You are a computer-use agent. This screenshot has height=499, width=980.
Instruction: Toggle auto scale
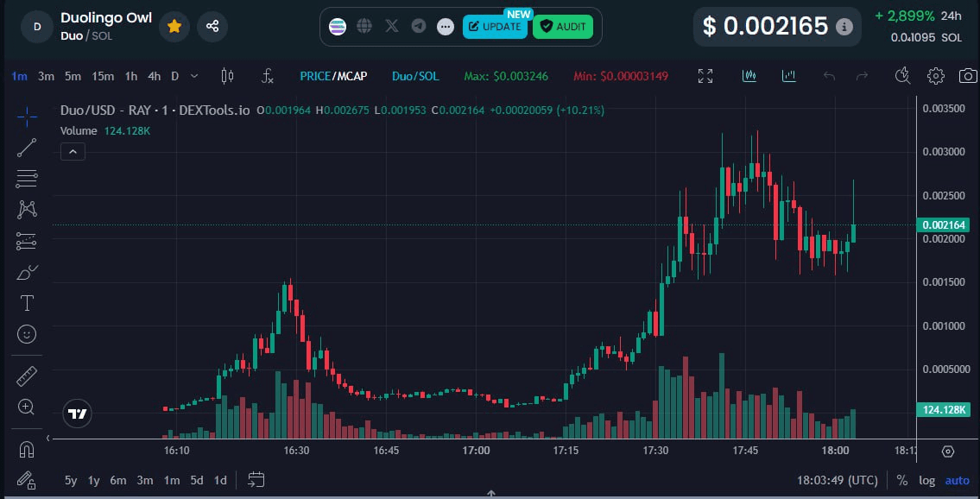click(x=957, y=480)
